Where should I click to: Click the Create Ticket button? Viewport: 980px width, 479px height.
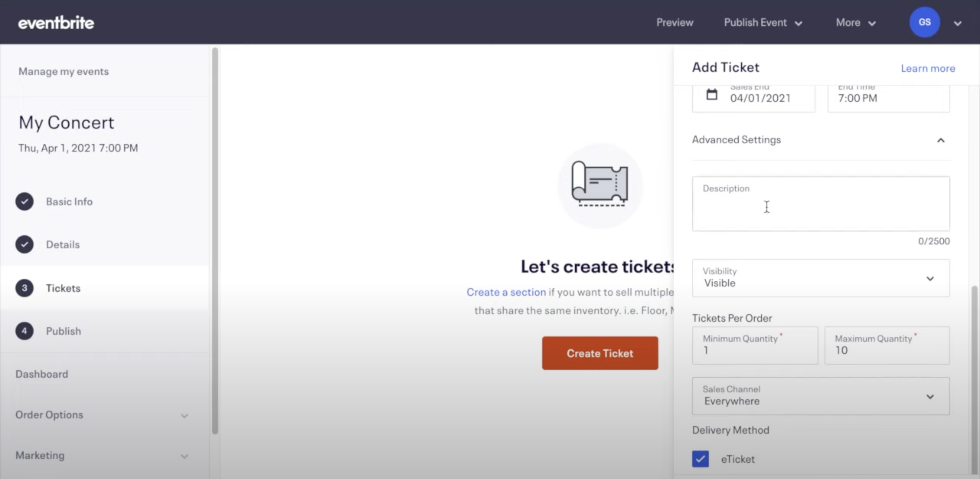click(x=600, y=353)
